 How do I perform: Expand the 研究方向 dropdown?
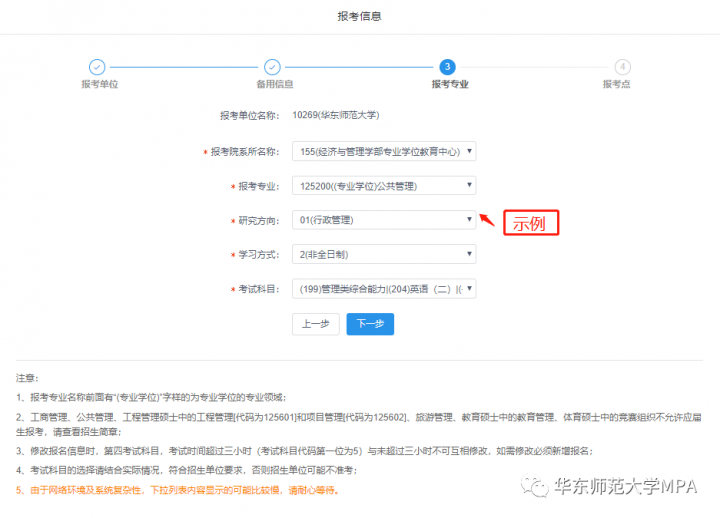384,220
